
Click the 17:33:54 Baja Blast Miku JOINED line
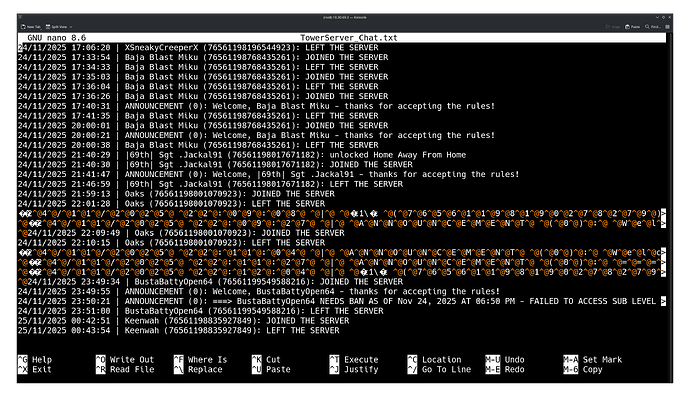coord(203,57)
